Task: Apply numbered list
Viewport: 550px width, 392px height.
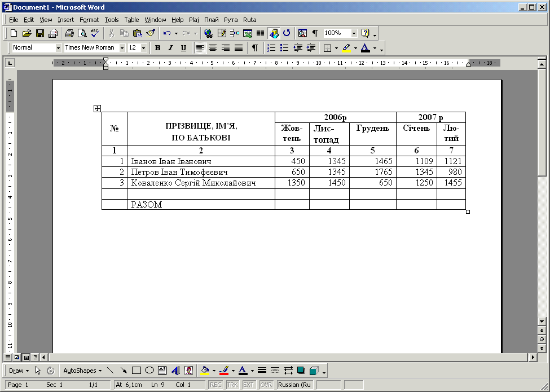Action: coord(271,48)
